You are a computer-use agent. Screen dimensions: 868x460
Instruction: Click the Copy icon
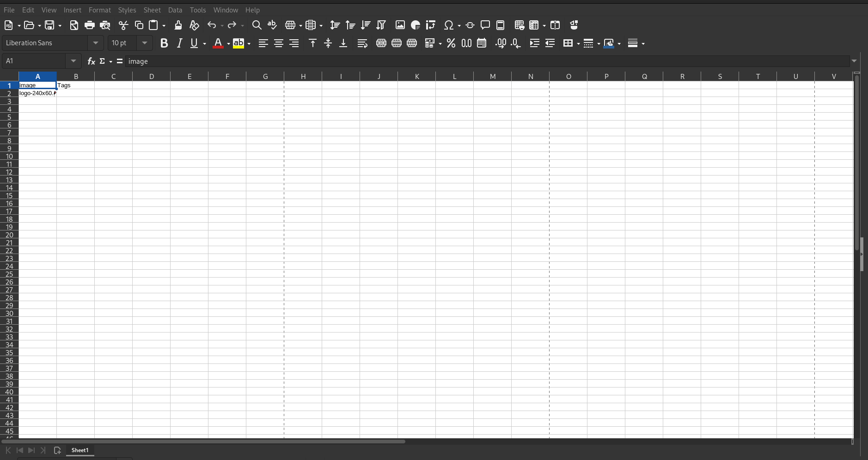(139, 25)
